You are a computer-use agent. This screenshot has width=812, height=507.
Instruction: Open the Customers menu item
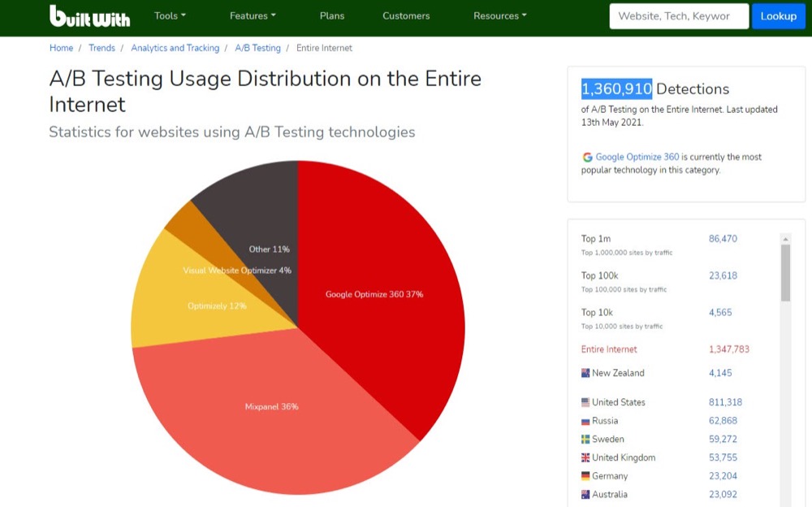pos(406,15)
